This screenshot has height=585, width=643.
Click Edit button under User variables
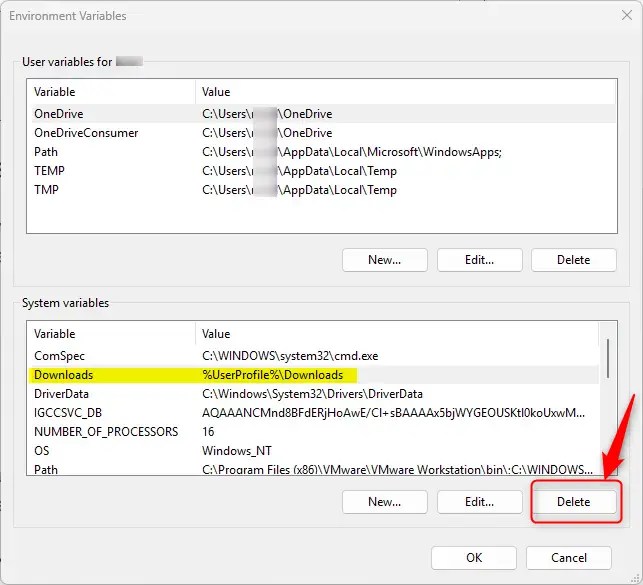[x=479, y=260]
